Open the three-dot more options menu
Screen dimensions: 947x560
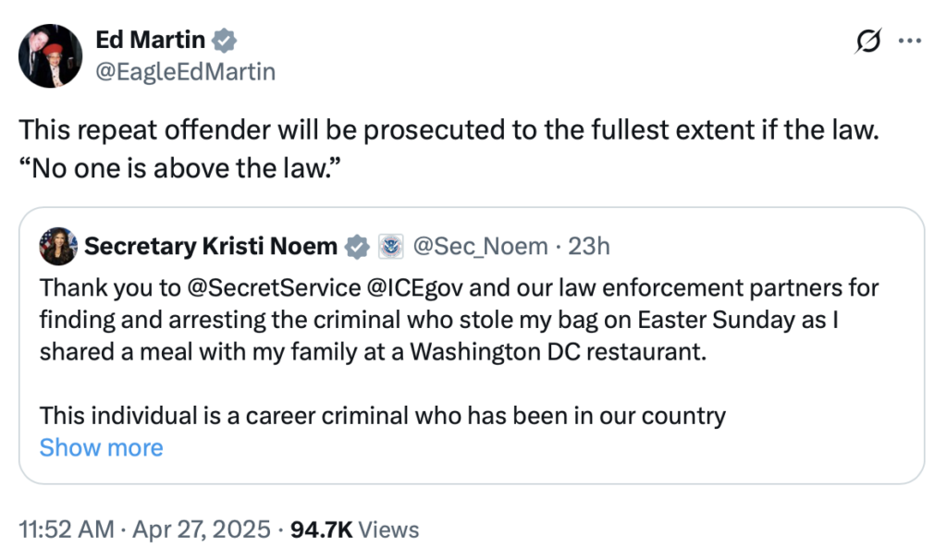[x=910, y=41]
